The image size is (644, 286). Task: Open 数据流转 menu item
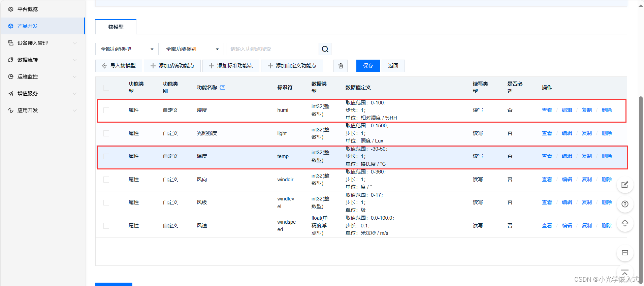(x=42, y=60)
